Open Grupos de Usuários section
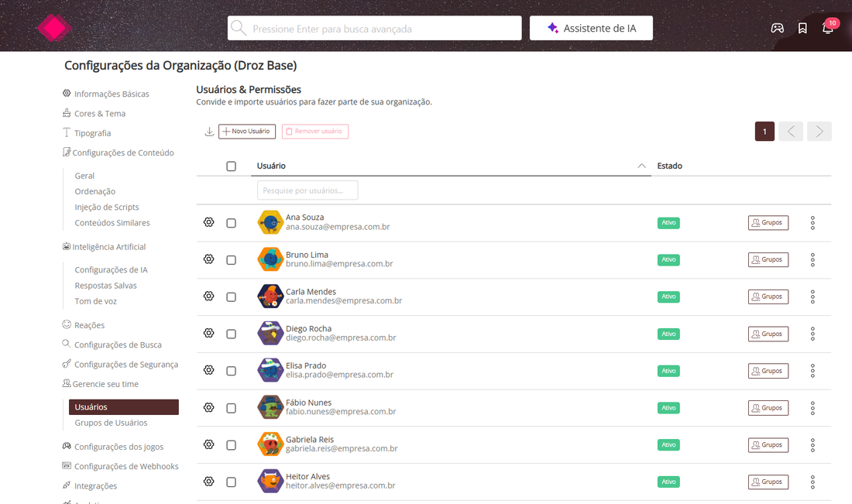 point(111,423)
